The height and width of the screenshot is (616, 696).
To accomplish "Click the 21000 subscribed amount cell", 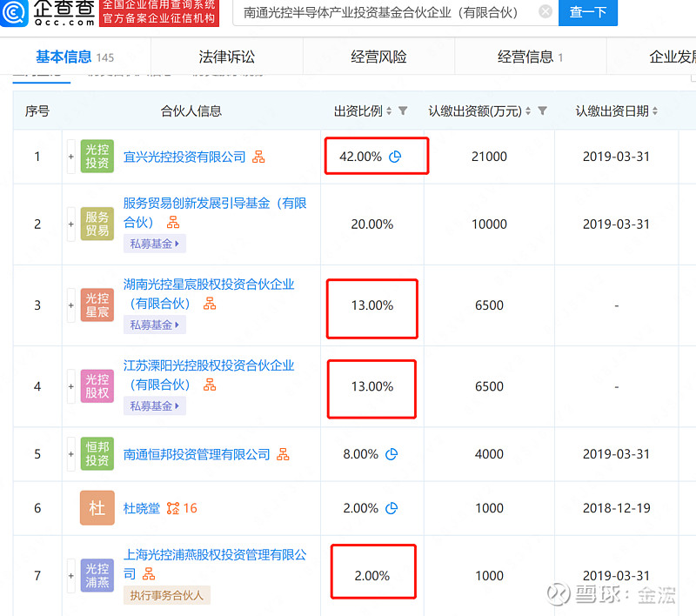I will tap(489, 157).
